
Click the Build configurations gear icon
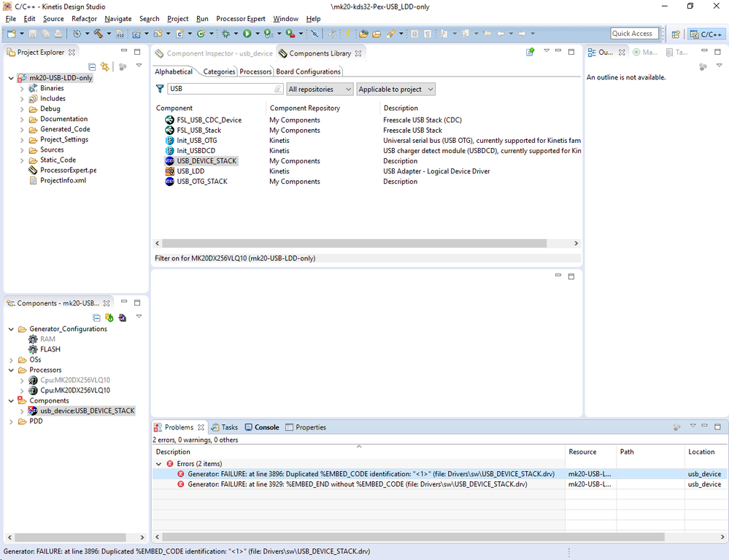77,34
